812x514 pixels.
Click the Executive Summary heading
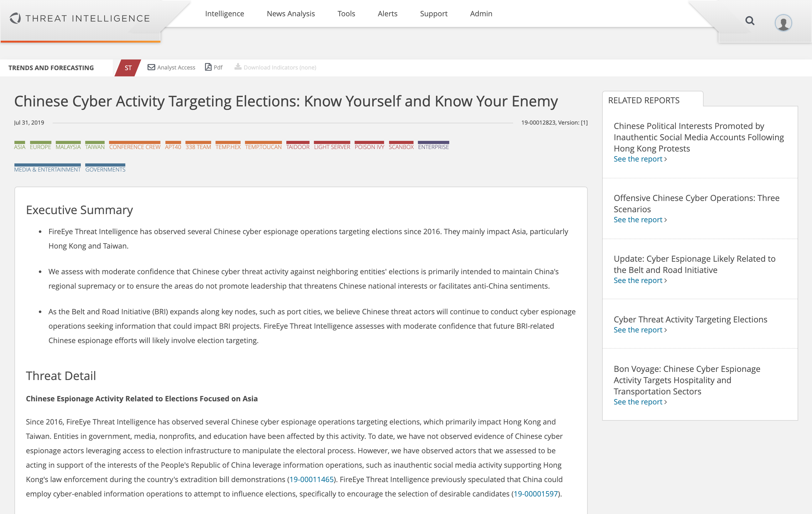[79, 210]
